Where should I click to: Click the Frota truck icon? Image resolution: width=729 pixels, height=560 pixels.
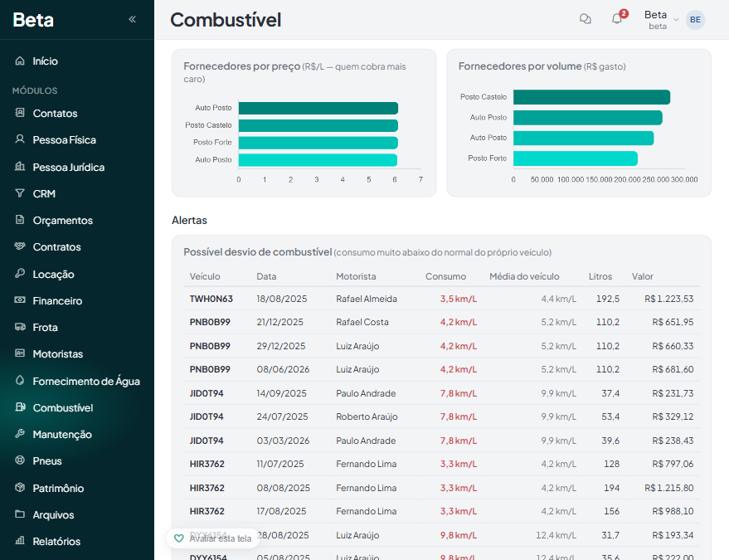pos(20,327)
